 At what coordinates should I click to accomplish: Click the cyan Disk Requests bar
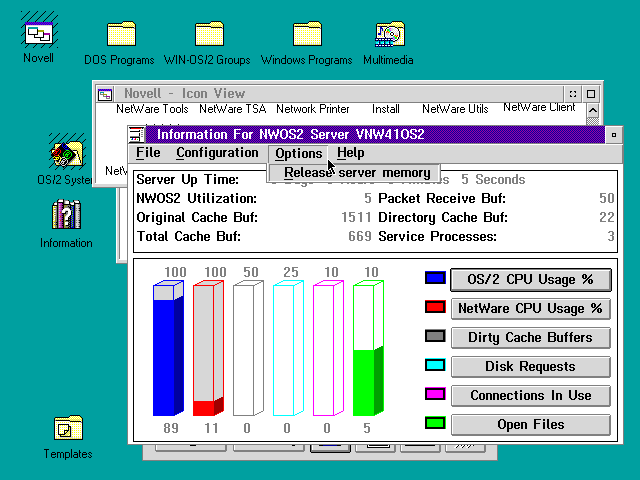point(288,348)
